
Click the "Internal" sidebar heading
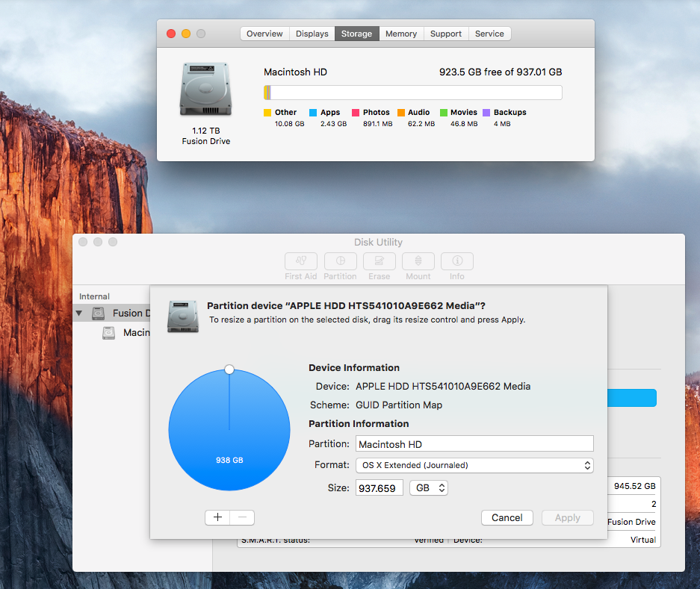click(x=94, y=296)
